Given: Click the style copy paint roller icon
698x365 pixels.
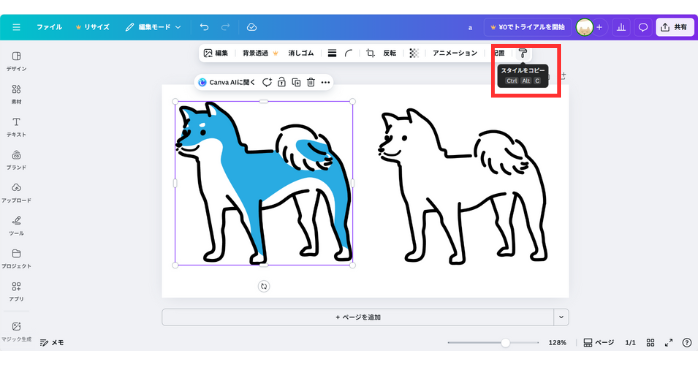Looking at the screenshot, I should 523,53.
